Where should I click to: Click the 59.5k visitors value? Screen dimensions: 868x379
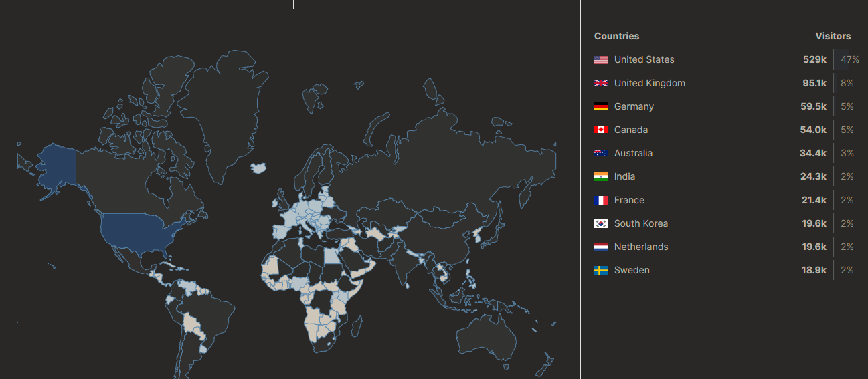tap(814, 106)
